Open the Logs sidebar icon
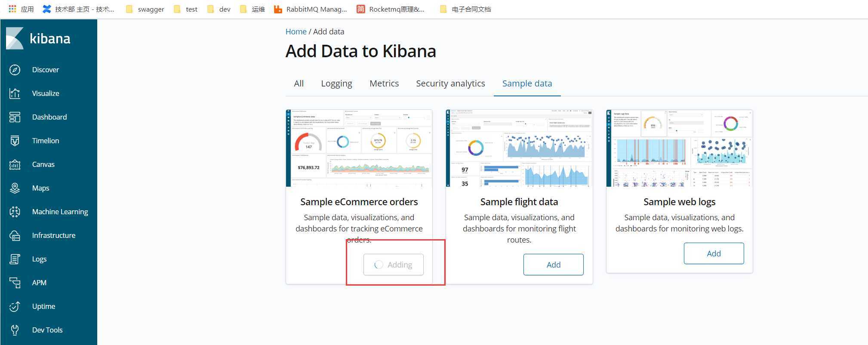The width and height of the screenshot is (868, 345). (x=15, y=259)
